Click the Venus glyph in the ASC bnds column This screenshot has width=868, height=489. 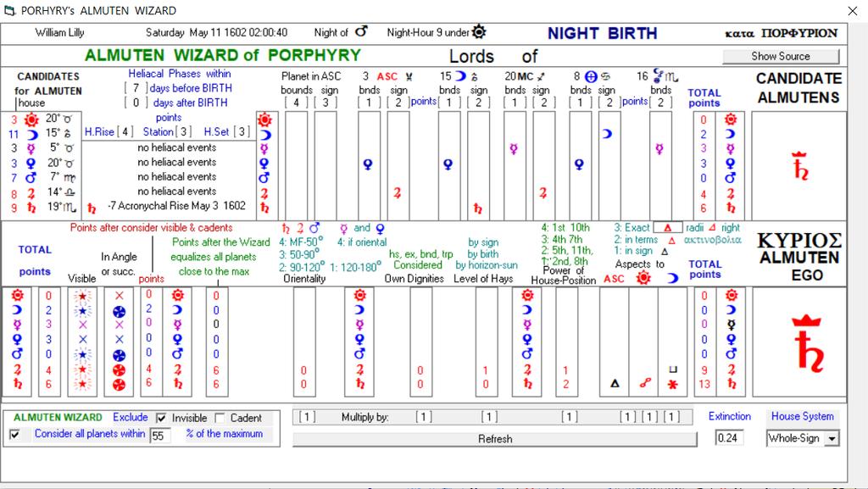click(368, 164)
